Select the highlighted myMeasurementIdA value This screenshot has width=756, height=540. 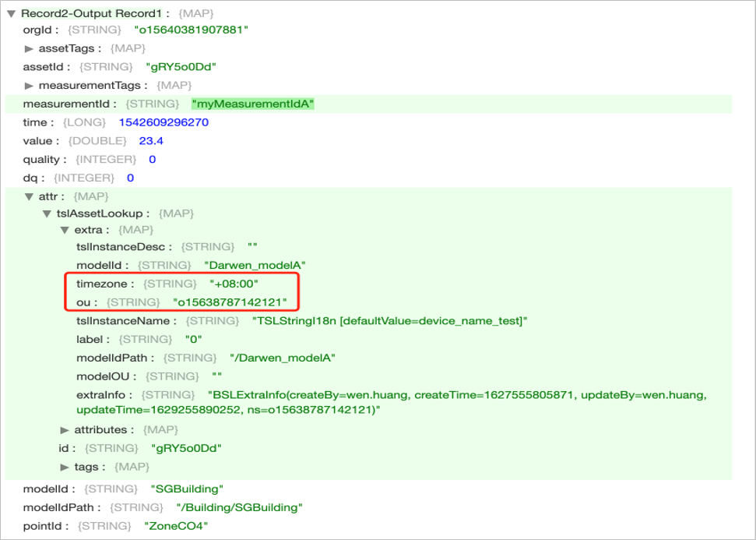(252, 104)
